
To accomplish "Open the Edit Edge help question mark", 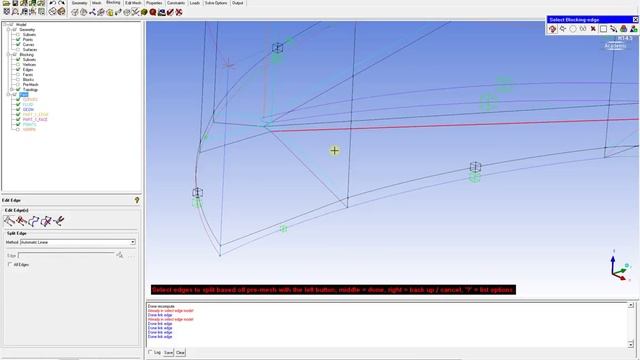I will click(137, 200).
